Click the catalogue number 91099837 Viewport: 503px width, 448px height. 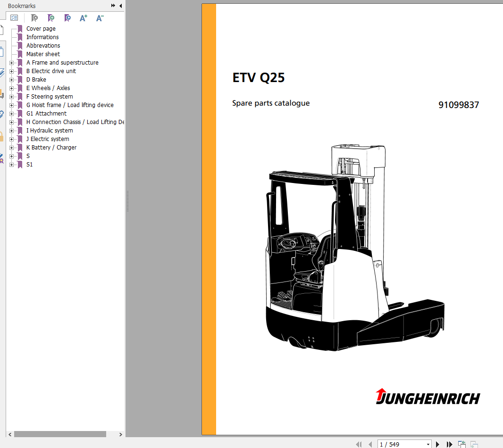pos(459,105)
